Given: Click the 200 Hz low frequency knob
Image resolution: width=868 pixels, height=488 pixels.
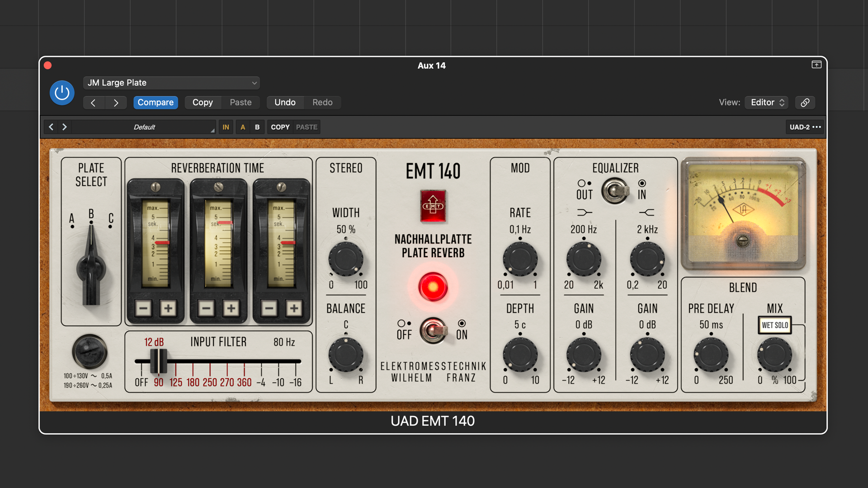Looking at the screenshot, I should [584, 259].
